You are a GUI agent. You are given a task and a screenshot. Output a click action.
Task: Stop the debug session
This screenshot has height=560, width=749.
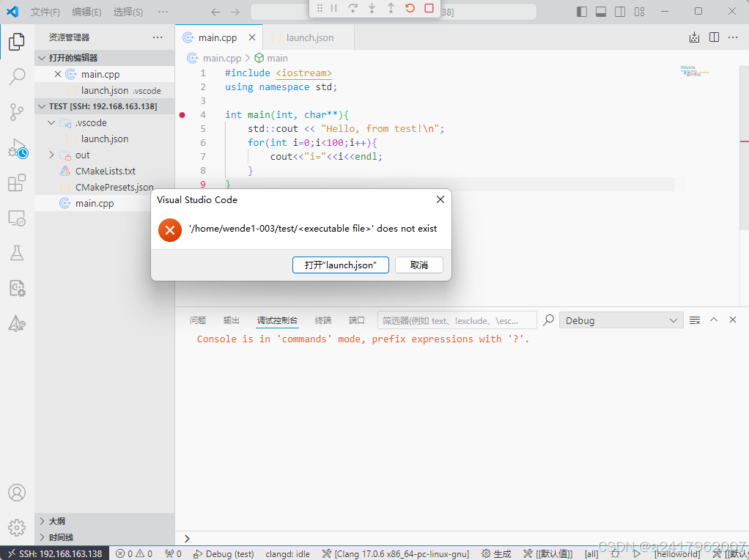tap(429, 8)
